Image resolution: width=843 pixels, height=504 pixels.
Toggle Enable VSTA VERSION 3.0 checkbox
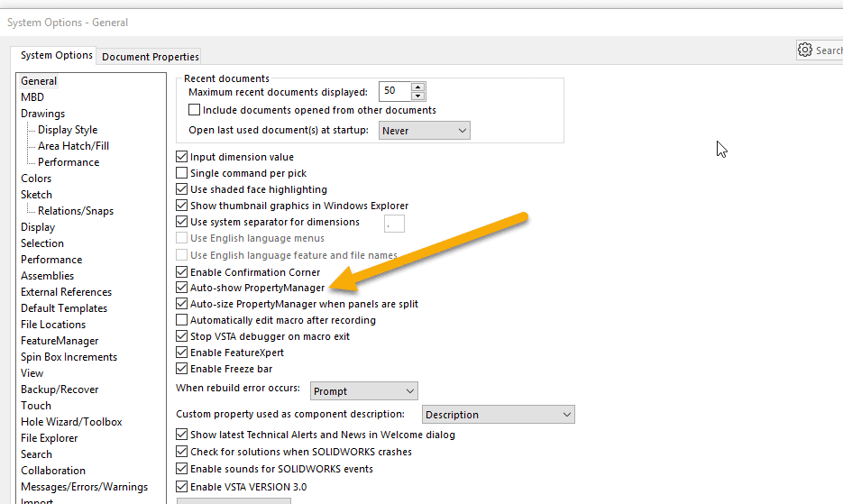[x=182, y=486]
